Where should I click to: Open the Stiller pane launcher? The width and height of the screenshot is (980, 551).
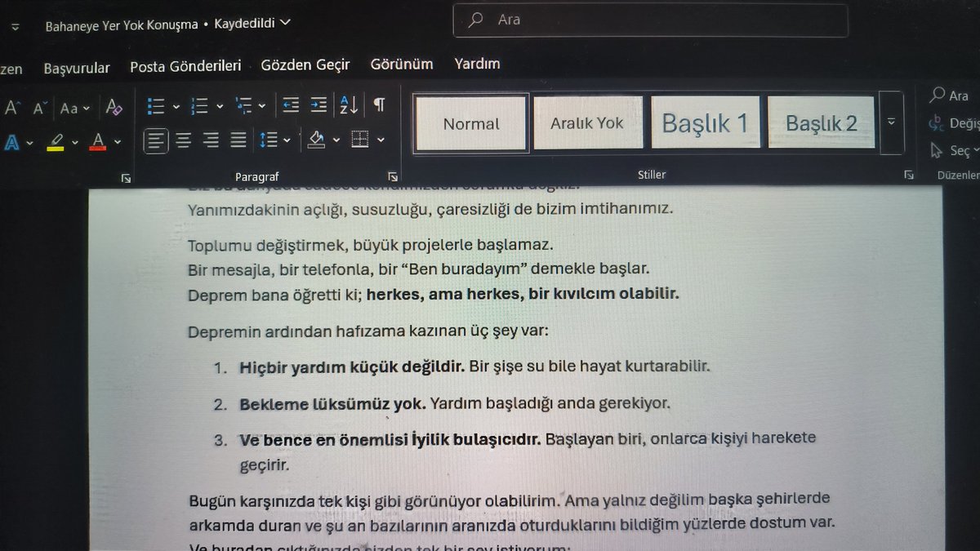[908, 175]
